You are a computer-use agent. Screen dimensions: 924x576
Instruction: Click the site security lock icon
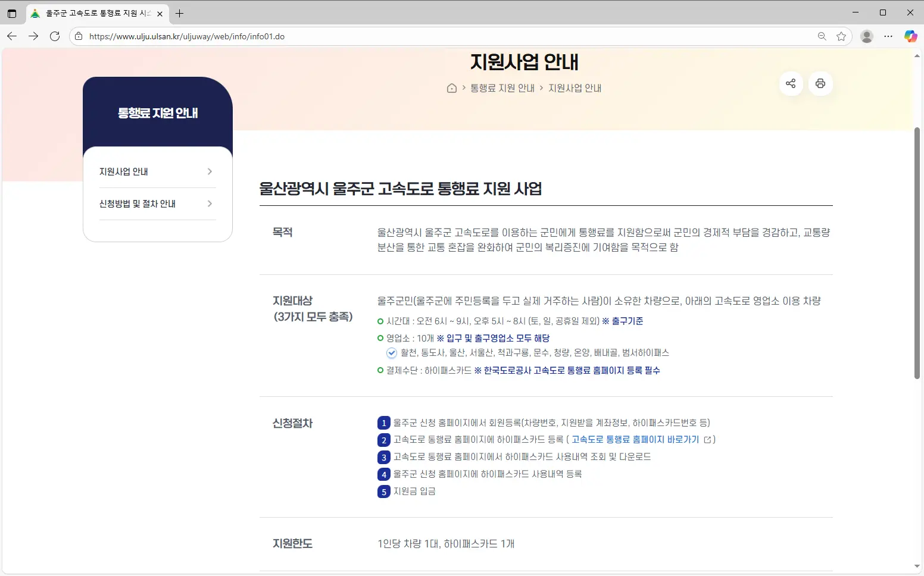coord(78,36)
